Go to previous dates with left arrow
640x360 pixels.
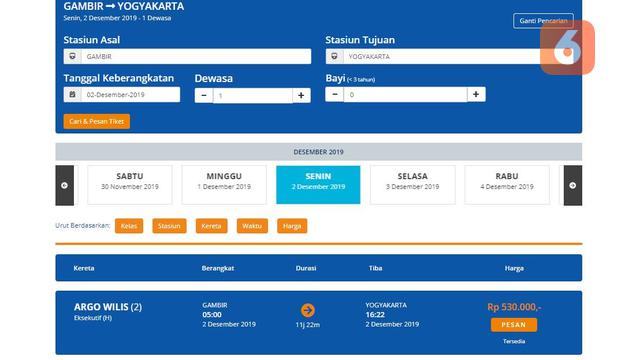64,185
